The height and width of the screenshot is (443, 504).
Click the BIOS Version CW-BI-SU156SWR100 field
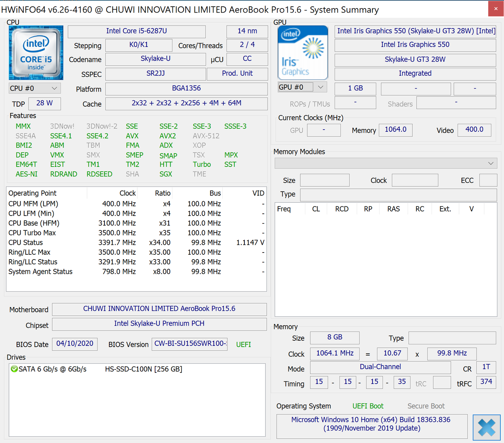click(189, 344)
